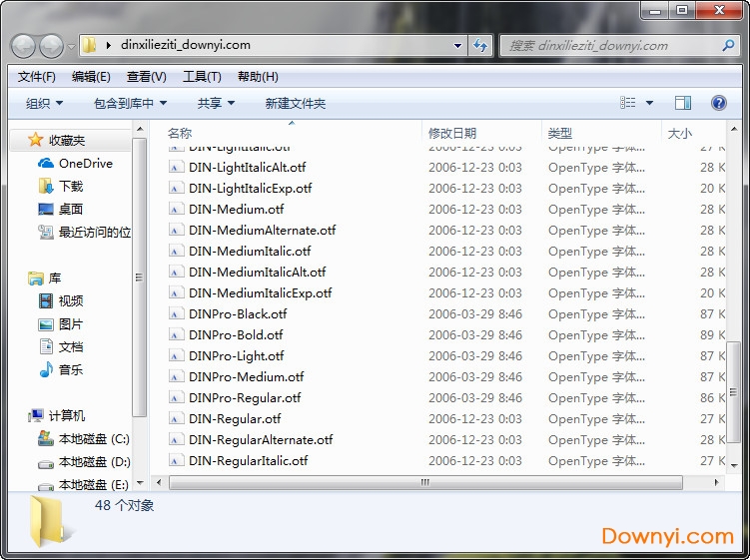Click the horizontal scroll right arrow
Viewport: 750px width, 560px height.
click(x=716, y=482)
